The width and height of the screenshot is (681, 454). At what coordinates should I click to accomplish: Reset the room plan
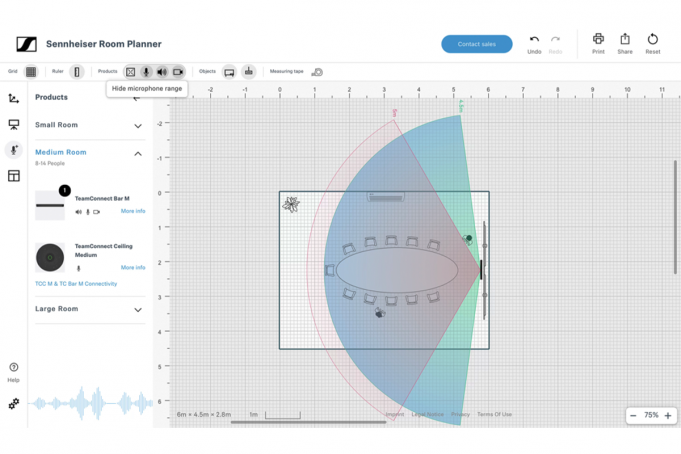pos(652,43)
